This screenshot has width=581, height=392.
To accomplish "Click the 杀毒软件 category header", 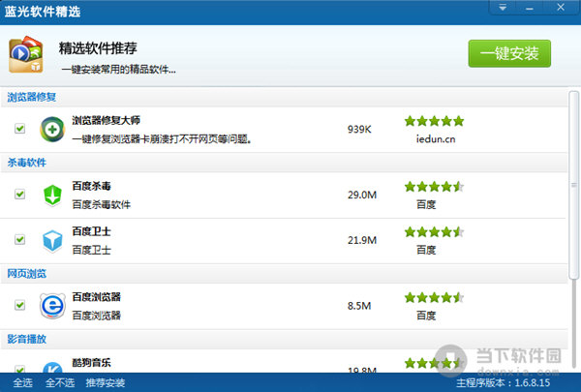I will (27, 163).
